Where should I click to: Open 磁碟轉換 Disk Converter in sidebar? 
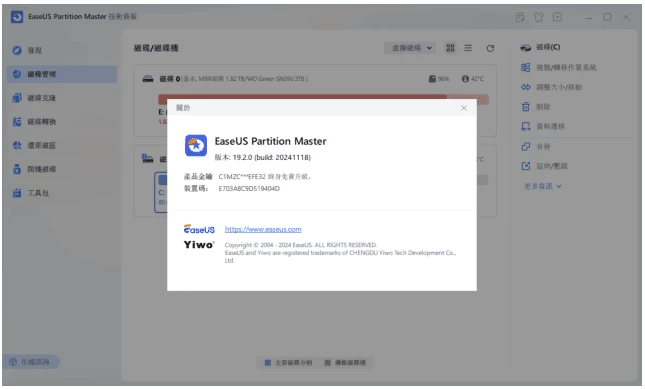62,122
